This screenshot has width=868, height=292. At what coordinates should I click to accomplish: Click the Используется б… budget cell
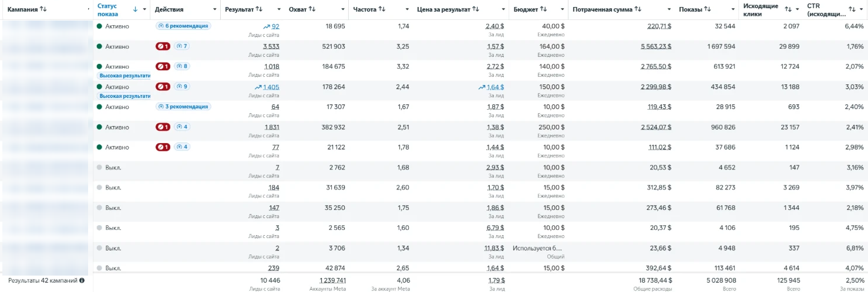click(539, 248)
